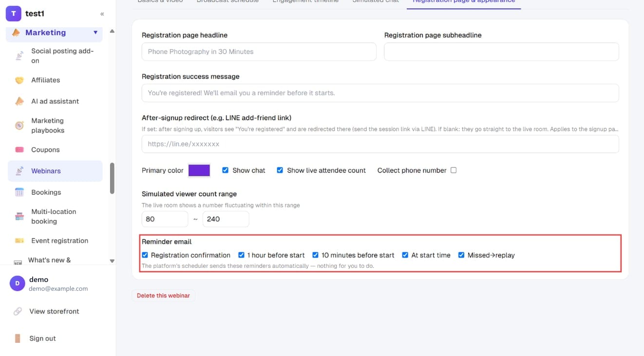Toggle the 10 minutes before start reminder

coord(315,255)
